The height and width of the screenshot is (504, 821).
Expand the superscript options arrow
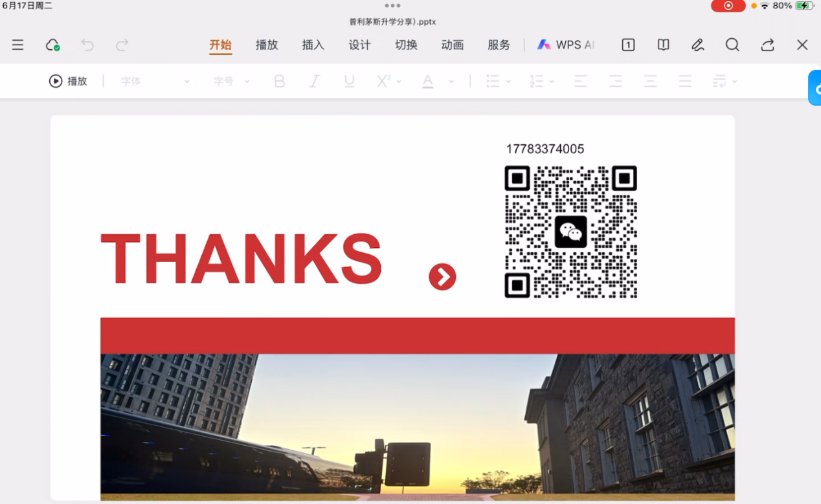(399, 82)
